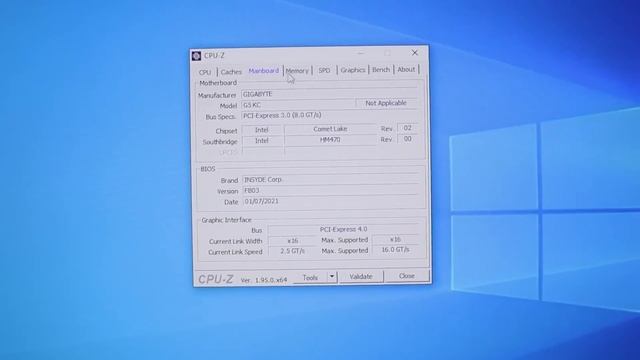This screenshot has height=360, width=640.
Task: Click the HM470 southbridge value
Action: pyautogui.click(x=330, y=140)
